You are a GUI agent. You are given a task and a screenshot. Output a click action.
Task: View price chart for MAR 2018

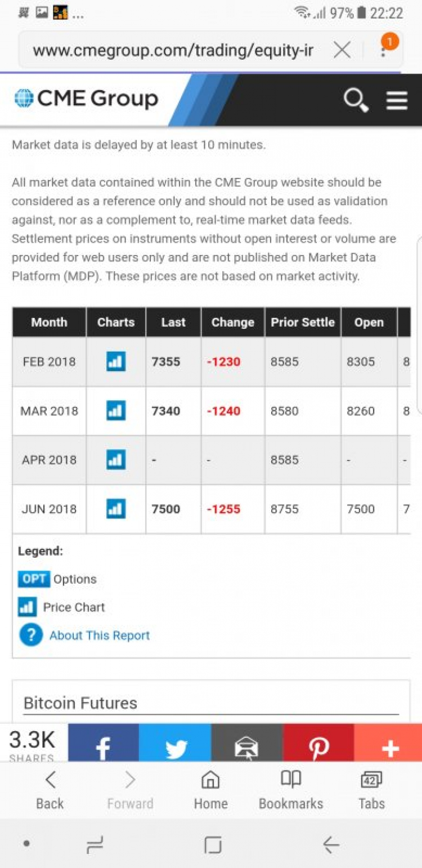pyautogui.click(x=116, y=411)
